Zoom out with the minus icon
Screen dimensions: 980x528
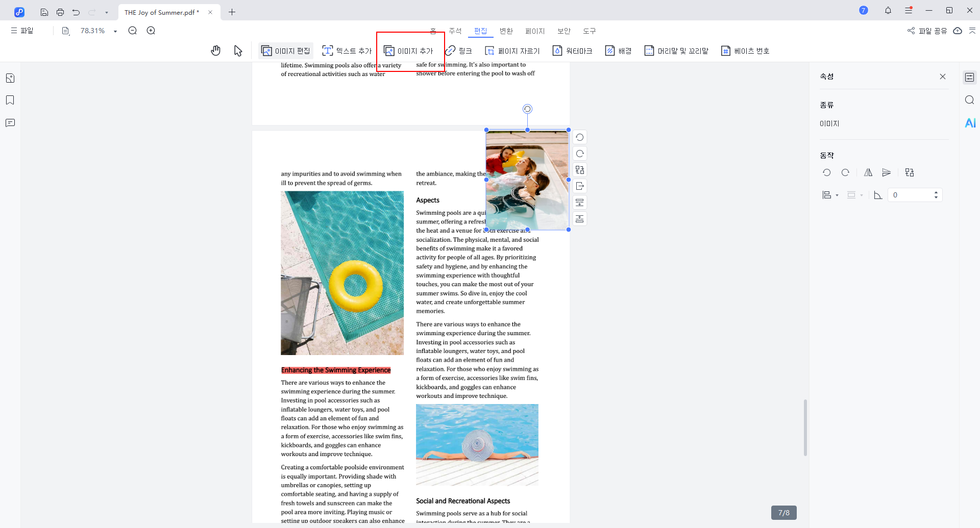point(133,31)
